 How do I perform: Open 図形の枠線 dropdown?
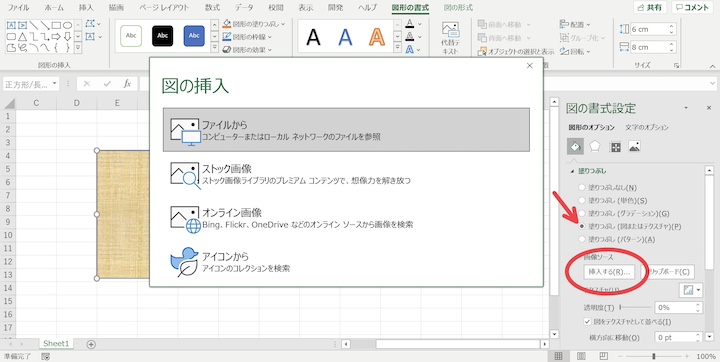point(248,37)
